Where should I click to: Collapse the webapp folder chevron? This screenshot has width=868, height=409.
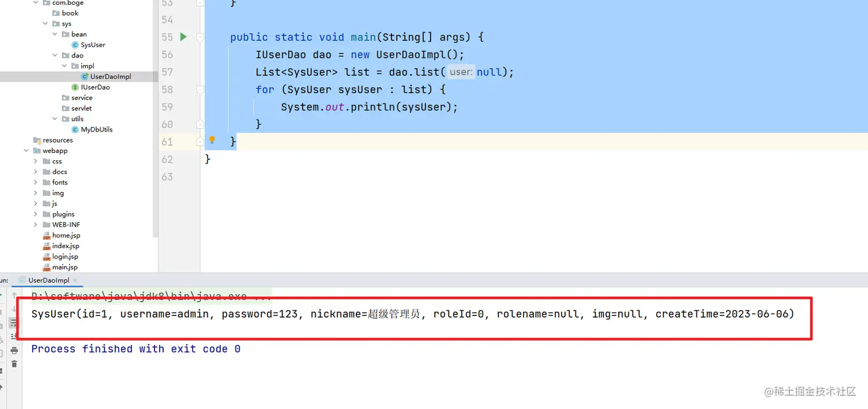(26, 151)
